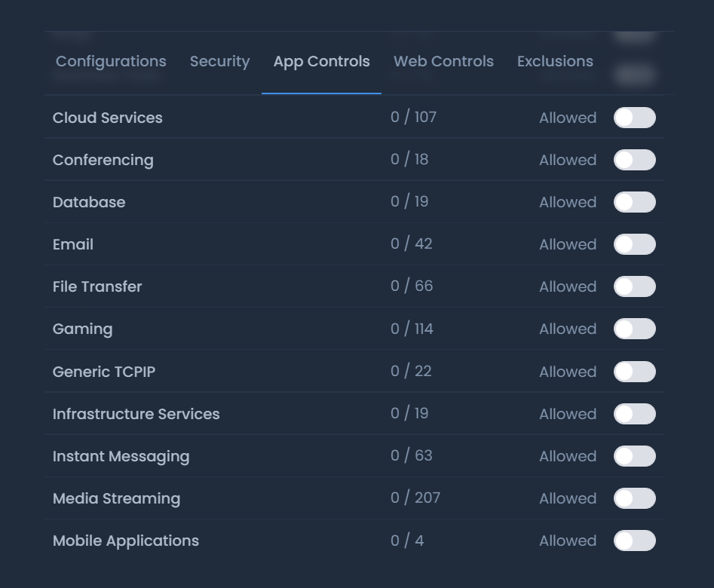Toggle the File Transfer switch
The width and height of the screenshot is (714, 588).
634,286
